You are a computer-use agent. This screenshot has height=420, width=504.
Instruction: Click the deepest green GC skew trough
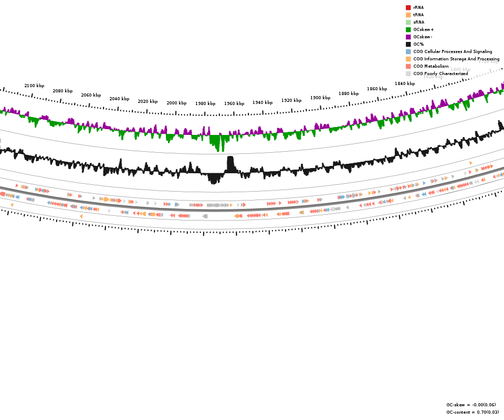(218, 143)
